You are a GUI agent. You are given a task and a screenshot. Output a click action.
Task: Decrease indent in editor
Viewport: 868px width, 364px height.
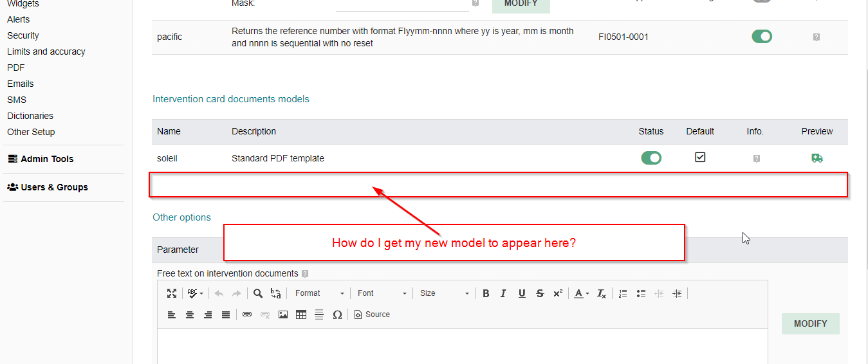coord(659,293)
